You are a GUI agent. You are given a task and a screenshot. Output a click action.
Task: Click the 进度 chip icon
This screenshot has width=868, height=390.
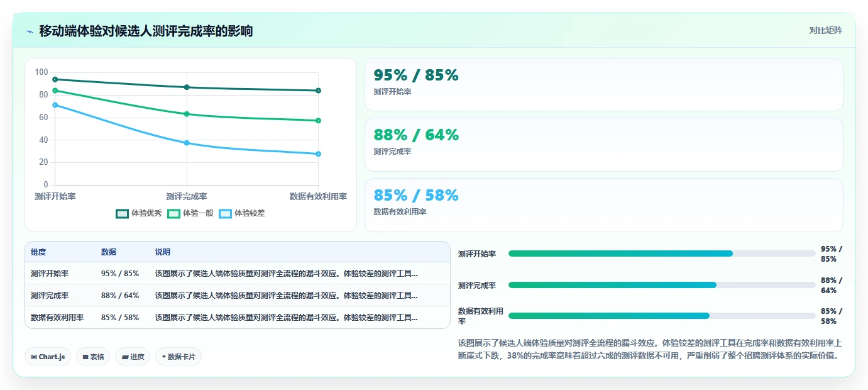[x=124, y=357]
